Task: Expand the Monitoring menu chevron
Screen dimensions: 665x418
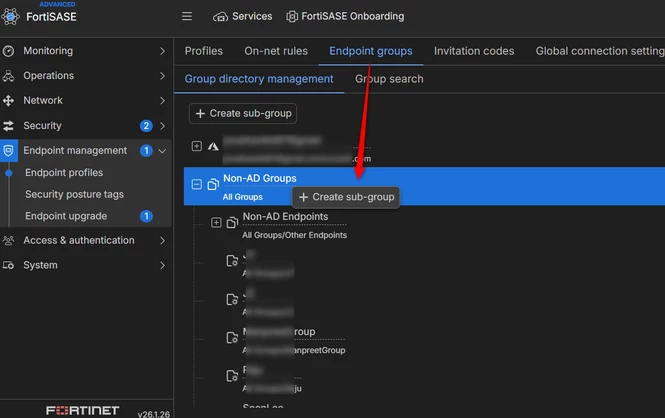Action: (162, 51)
